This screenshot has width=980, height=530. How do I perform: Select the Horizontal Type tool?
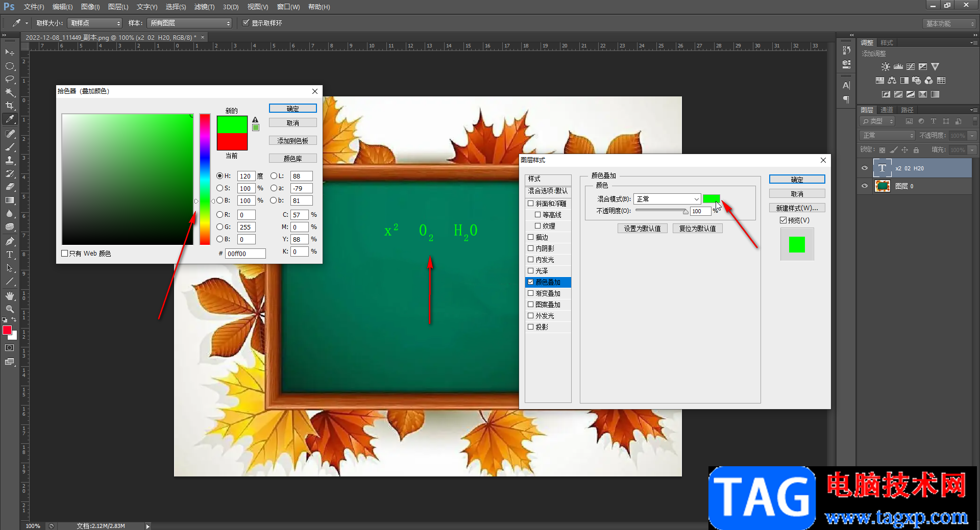point(10,254)
